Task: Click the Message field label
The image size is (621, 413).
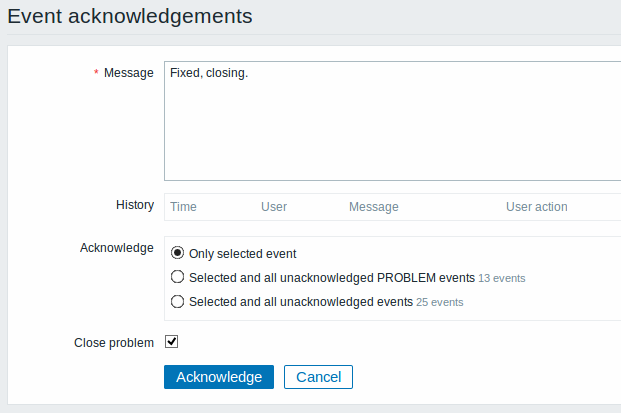Action: pyautogui.click(x=129, y=73)
